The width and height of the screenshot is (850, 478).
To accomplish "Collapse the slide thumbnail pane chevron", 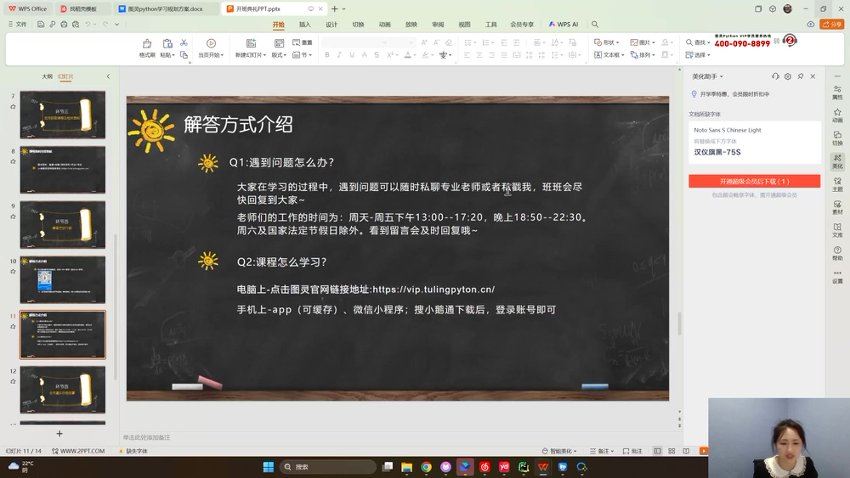I will coord(108,76).
